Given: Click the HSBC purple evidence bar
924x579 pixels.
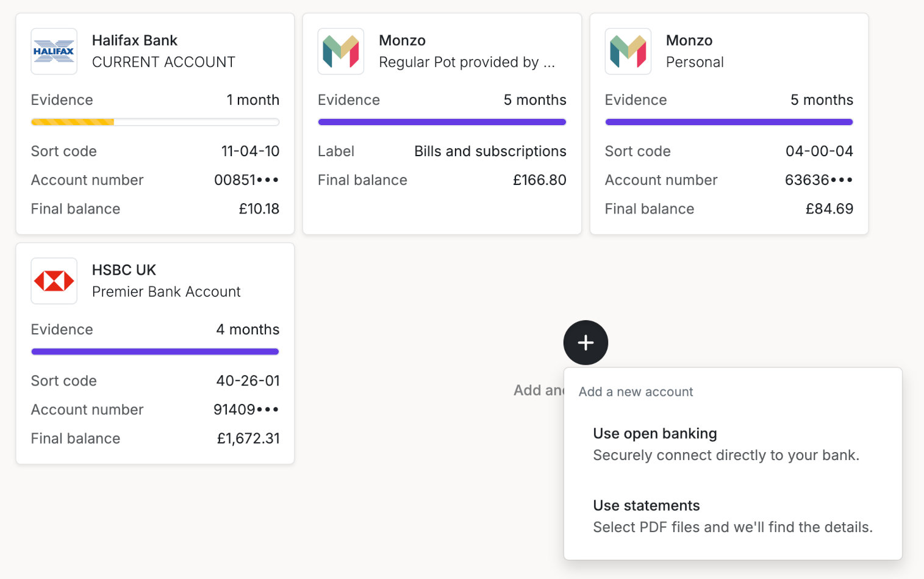Looking at the screenshot, I should pos(155,352).
